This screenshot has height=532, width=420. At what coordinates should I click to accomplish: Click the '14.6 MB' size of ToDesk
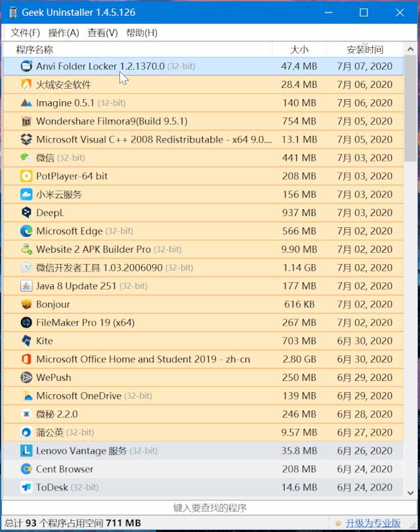click(299, 487)
